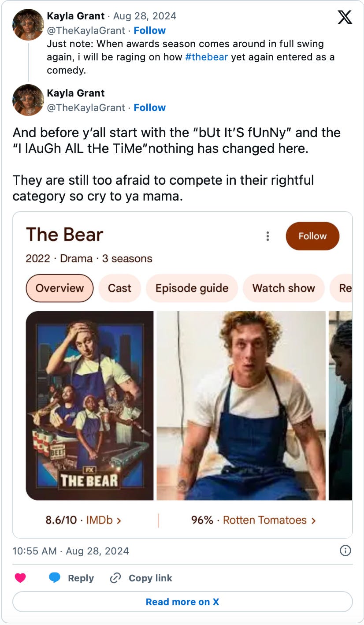This screenshot has height=625, width=364.
Task: Open the X logo in top corner
Action: point(345,17)
